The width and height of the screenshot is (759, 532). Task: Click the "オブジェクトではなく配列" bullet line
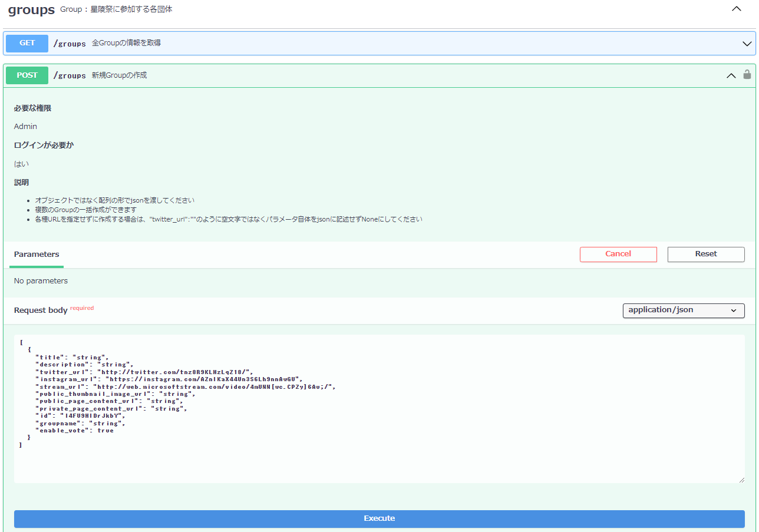[x=114, y=200]
